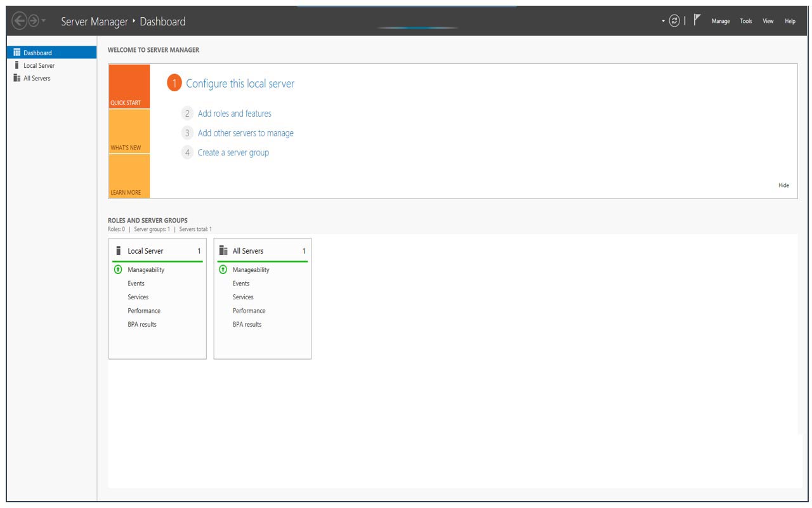Screen dimensions: 812x508
Task: Open Services in the Local Server tile
Action: click(138, 297)
